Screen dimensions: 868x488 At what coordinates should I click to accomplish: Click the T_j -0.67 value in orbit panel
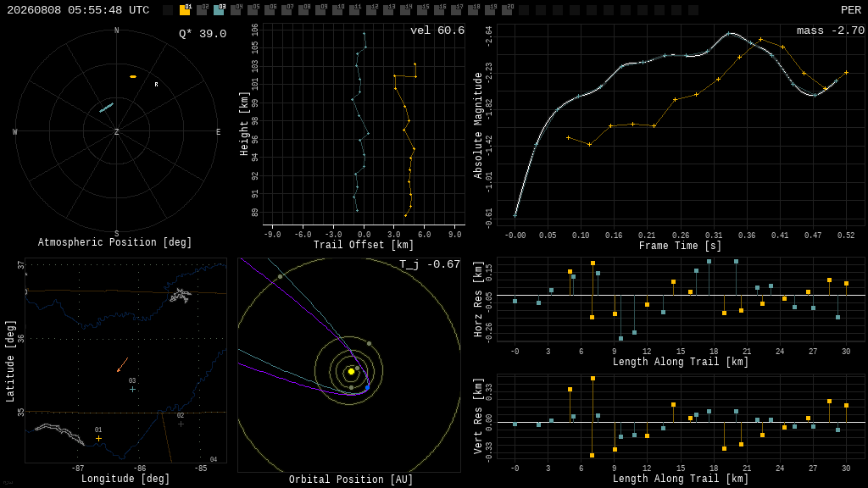click(430, 264)
